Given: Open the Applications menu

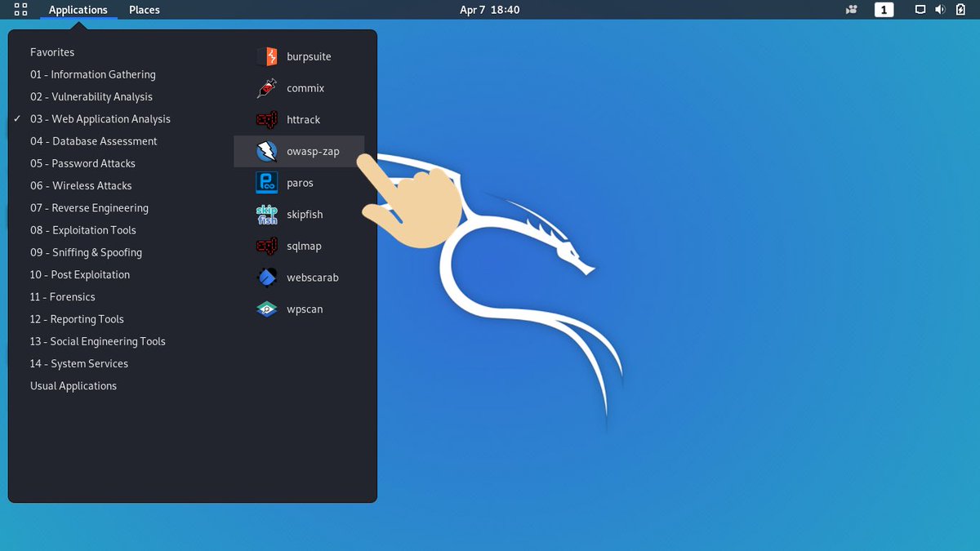Looking at the screenshot, I should (x=78, y=10).
